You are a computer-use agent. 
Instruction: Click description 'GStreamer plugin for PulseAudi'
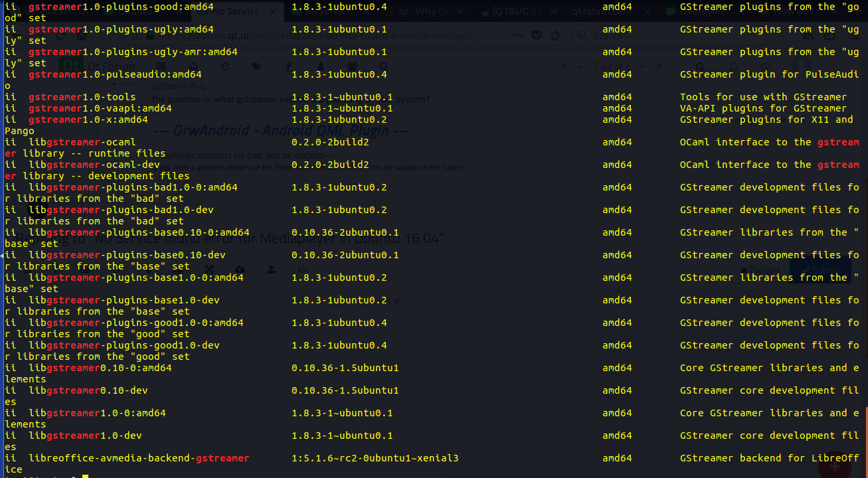tap(770, 74)
